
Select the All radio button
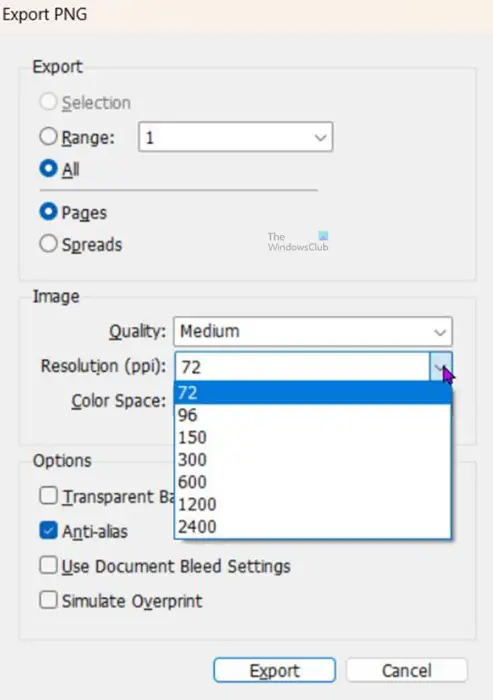click(x=48, y=169)
